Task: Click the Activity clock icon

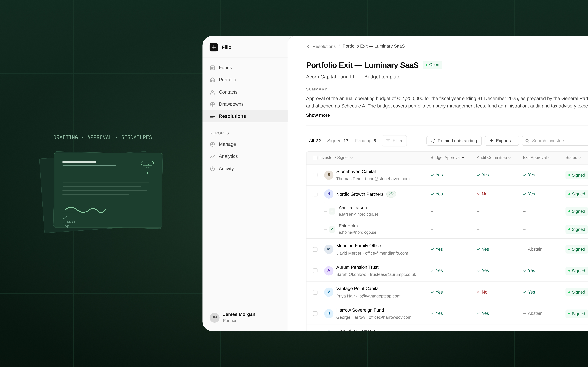Action: 212,169
